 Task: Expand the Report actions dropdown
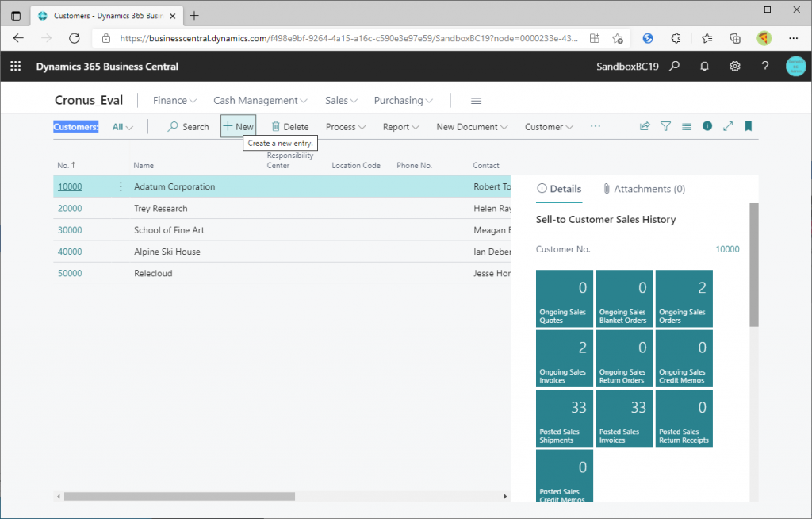click(400, 127)
